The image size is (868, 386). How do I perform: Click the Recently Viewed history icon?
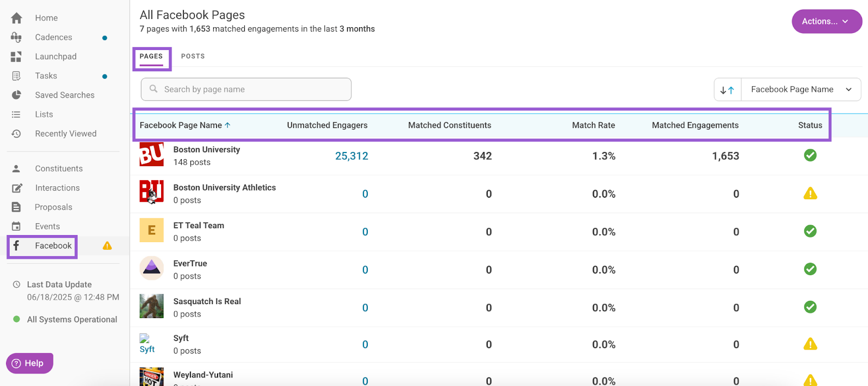[x=16, y=134]
